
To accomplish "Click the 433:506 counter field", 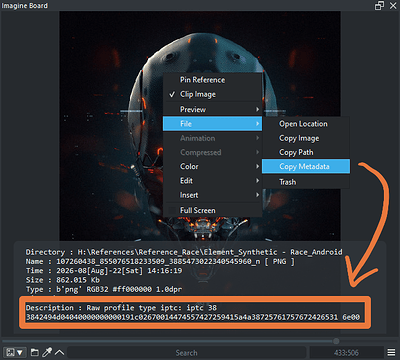I will (x=346, y=353).
